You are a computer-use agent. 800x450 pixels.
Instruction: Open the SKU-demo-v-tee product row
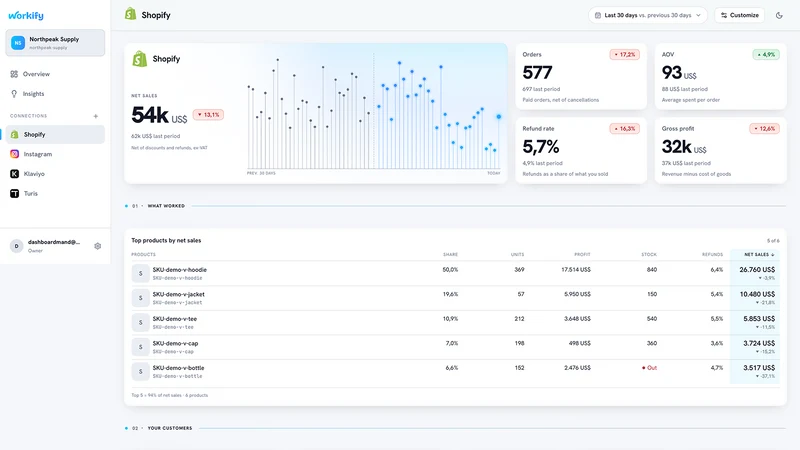[x=455, y=322]
